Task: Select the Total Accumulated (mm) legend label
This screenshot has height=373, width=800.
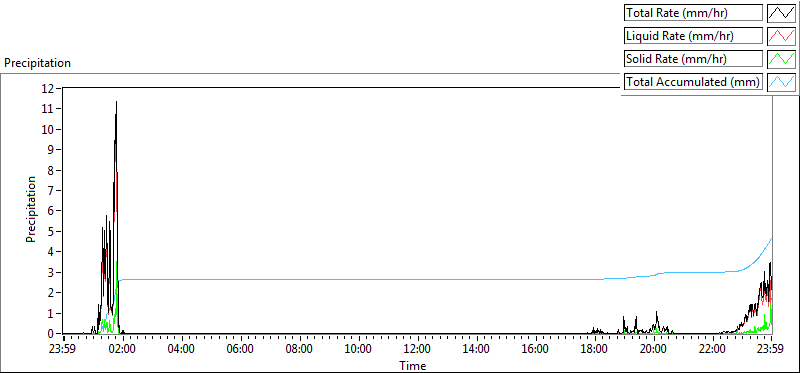Action: [x=693, y=82]
